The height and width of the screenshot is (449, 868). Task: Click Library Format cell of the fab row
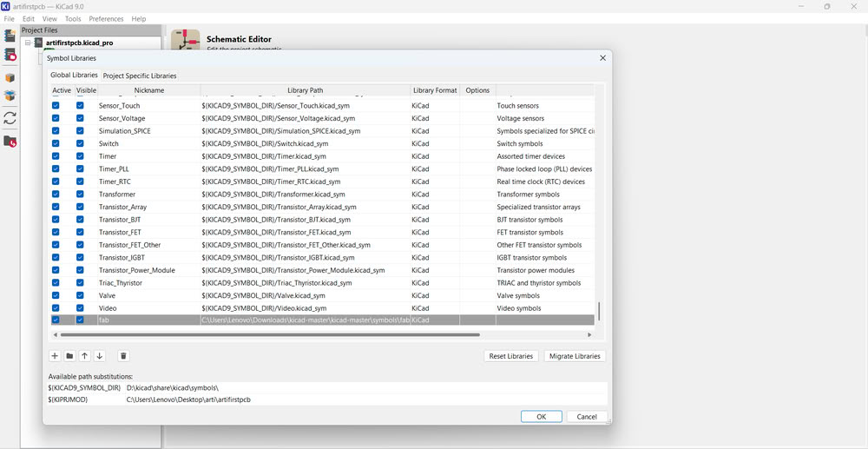tap(435, 320)
